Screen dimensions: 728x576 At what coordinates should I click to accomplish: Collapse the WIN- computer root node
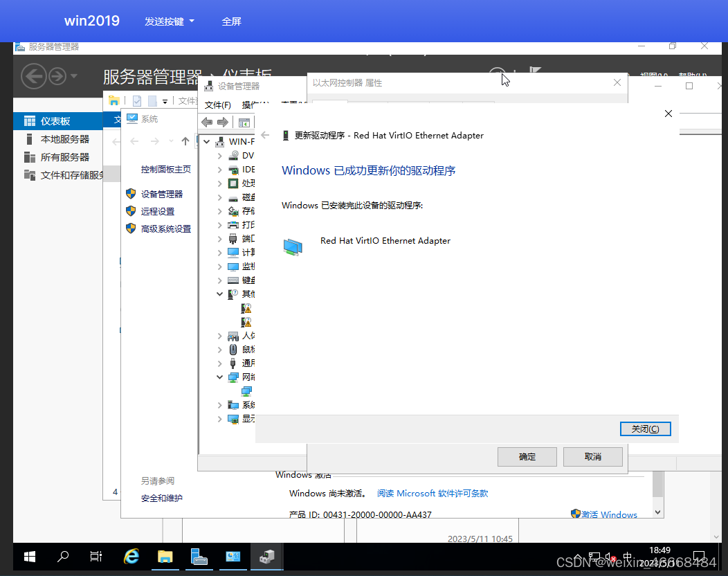207,142
